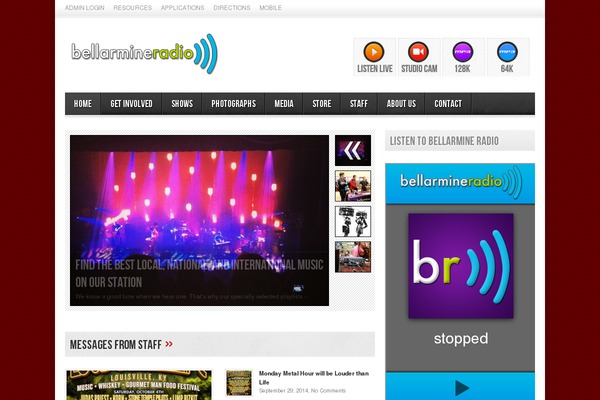The width and height of the screenshot is (600, 400).
Task: Click the Listen To Bellarmine Radio heading
Action: 444,141
